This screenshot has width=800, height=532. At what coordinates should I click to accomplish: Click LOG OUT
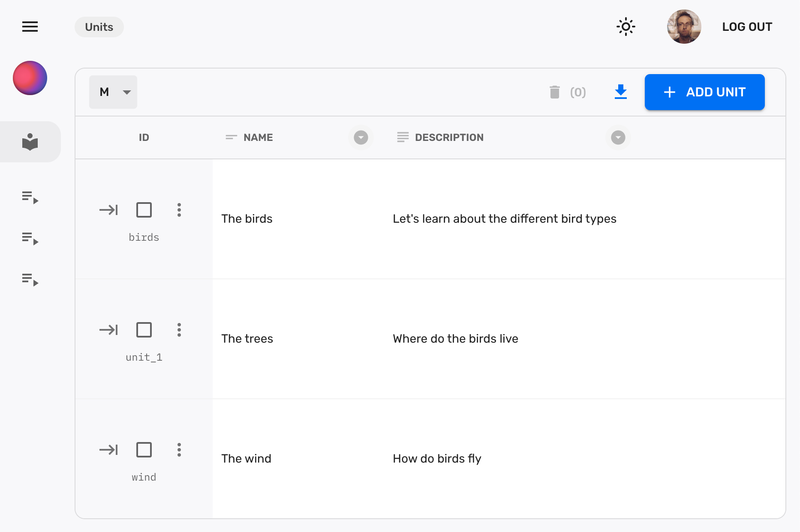click(747, 27)
